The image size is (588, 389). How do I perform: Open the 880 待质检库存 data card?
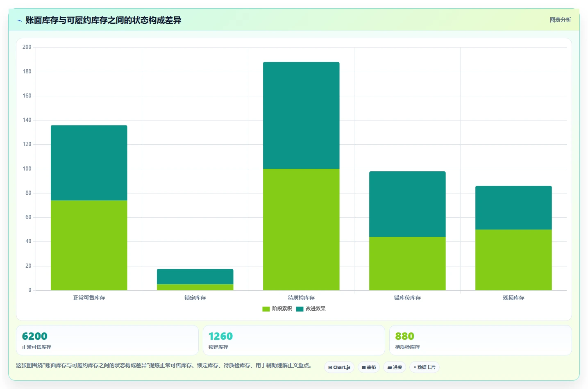[x=480, y=340]
